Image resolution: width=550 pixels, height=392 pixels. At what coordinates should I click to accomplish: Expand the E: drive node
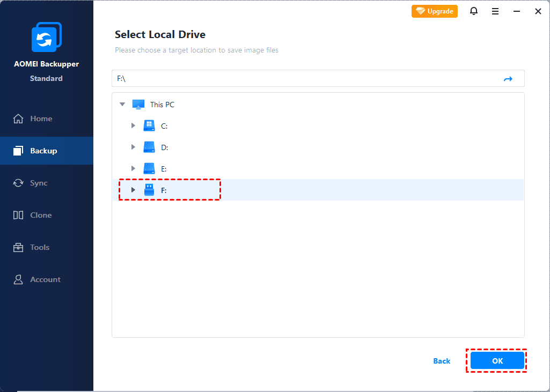133,169
